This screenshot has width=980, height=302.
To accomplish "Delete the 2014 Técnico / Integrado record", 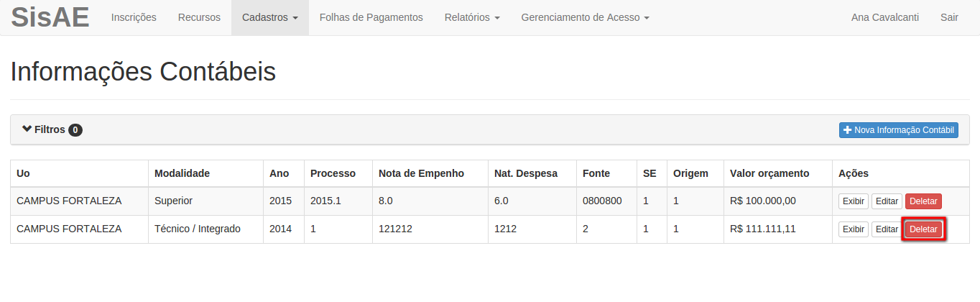I will click(x=923, y=229).
